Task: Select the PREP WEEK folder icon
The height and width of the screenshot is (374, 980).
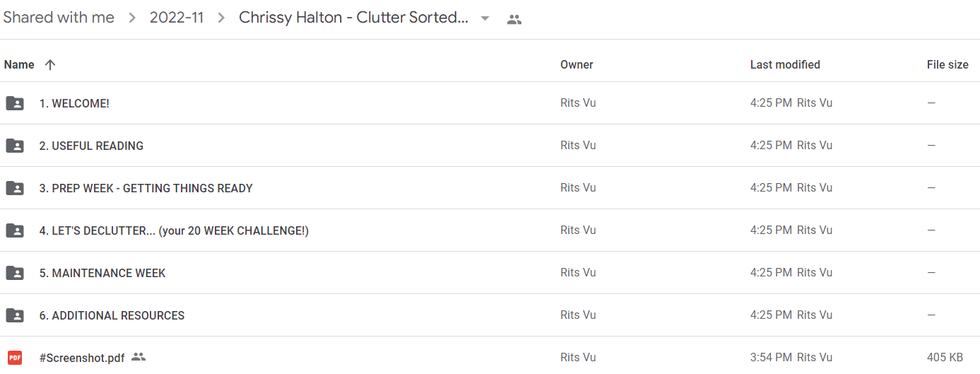Action: click(15, 188)
